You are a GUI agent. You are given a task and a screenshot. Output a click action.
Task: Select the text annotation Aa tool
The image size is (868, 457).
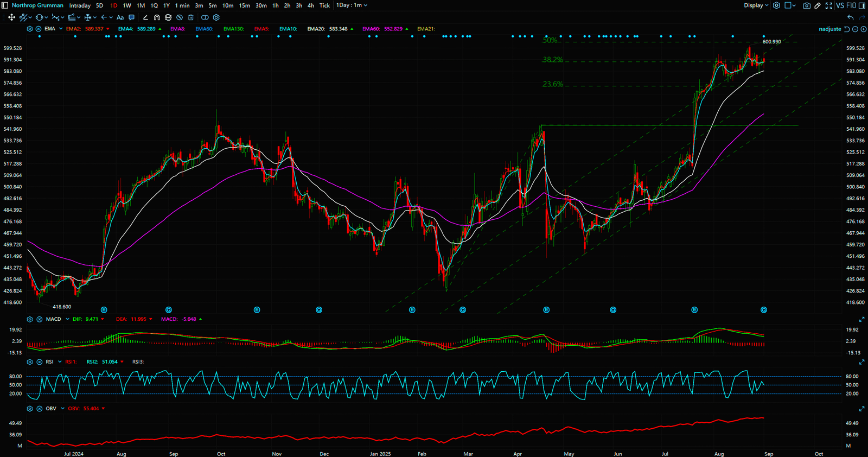click(120, 17)
